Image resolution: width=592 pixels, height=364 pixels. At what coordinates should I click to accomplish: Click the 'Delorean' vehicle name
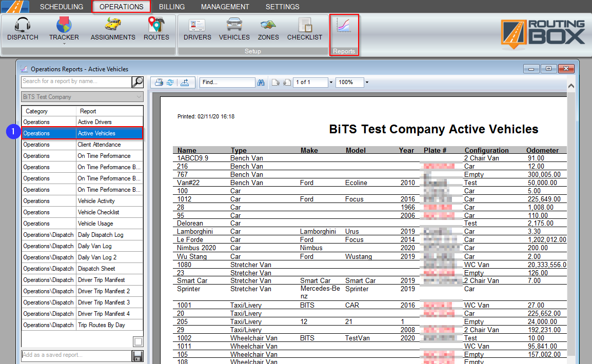pos(190,224)
